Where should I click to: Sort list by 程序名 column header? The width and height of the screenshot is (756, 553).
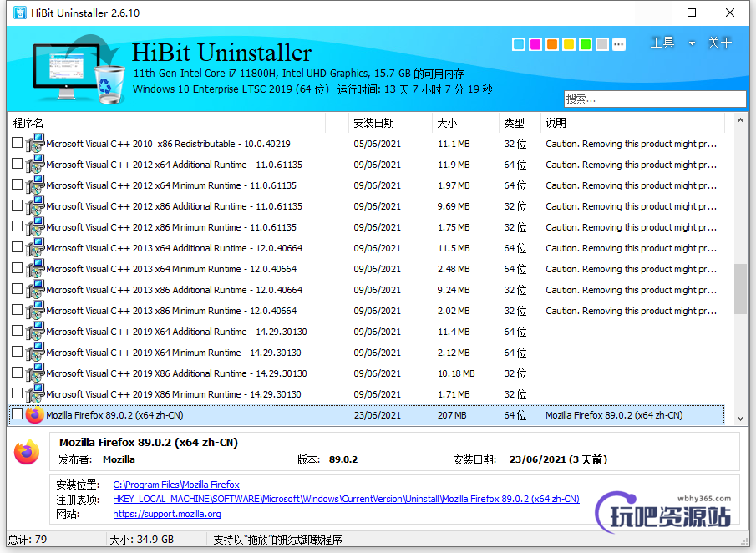[x=167, y=123]
